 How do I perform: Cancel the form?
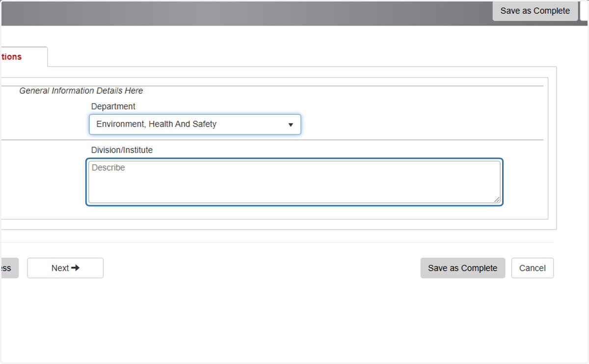point(533,268)
